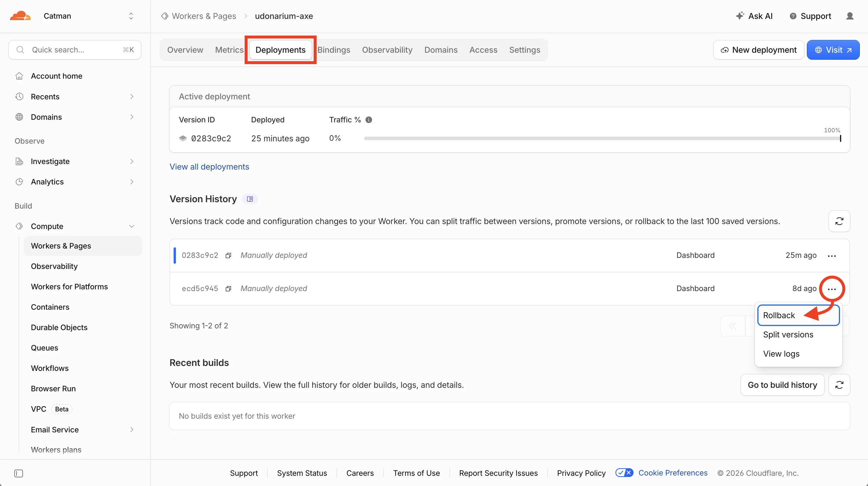Viewport: 868px width, 486px height.
Task: Open the Version History docs icon
Action: 250,199
